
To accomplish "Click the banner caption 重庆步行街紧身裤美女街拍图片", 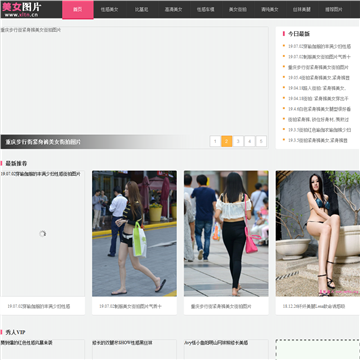I will click(43, 142).
